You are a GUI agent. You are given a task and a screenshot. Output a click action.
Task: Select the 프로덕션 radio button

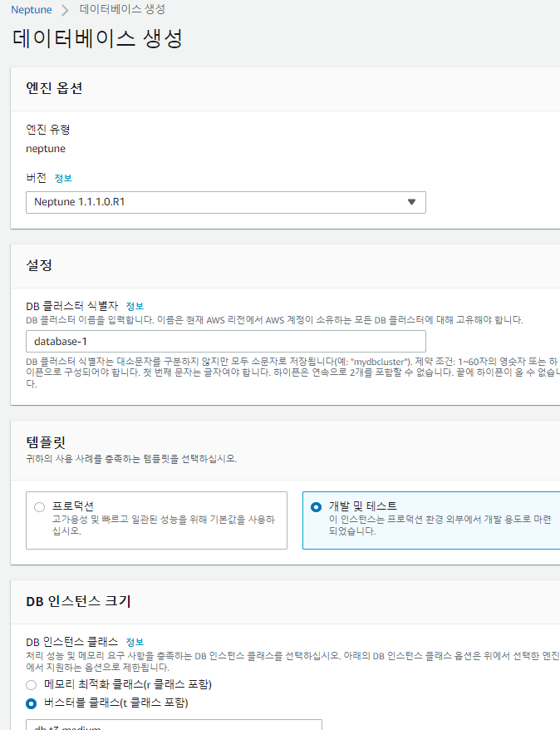pyautogui.click(x=39, y=506)
